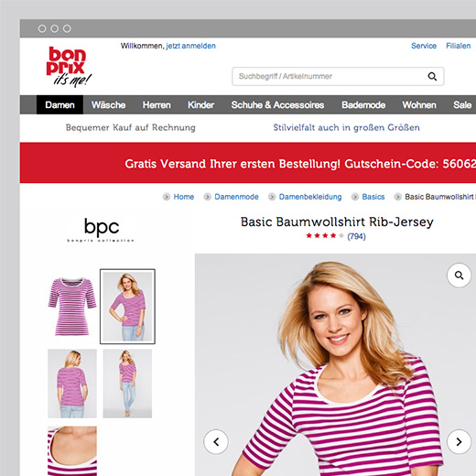Click the star rating icons
Viewport: 476px width, 476px height.
(x=325, y=236)
